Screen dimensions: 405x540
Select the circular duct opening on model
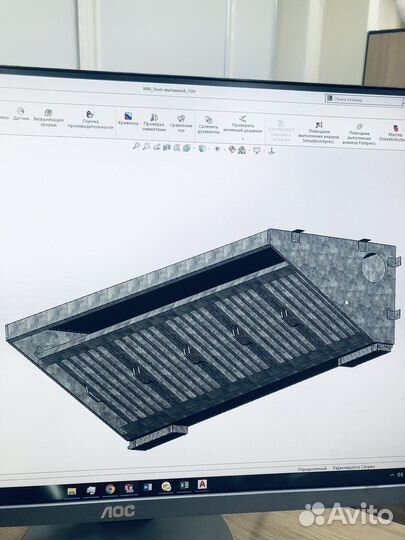tap(373, 268)
